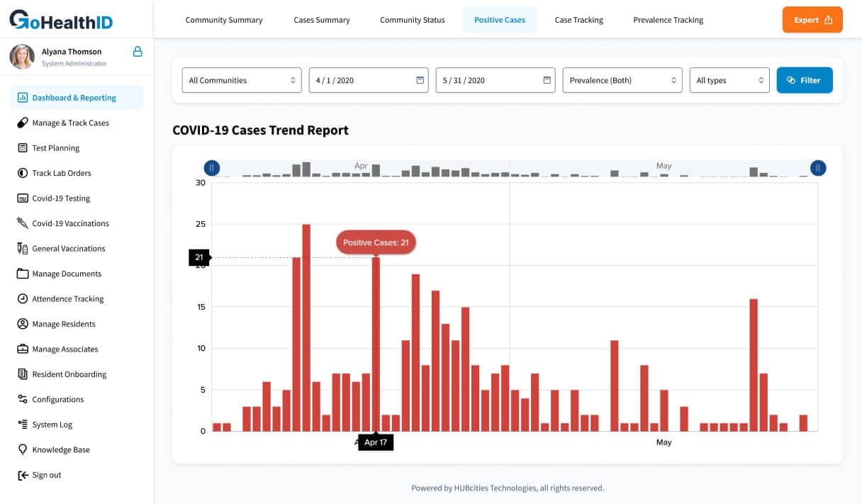Click the Resident Onboarding document icon
The height and width of the screenshot is (504, 862).
(22, 374)
